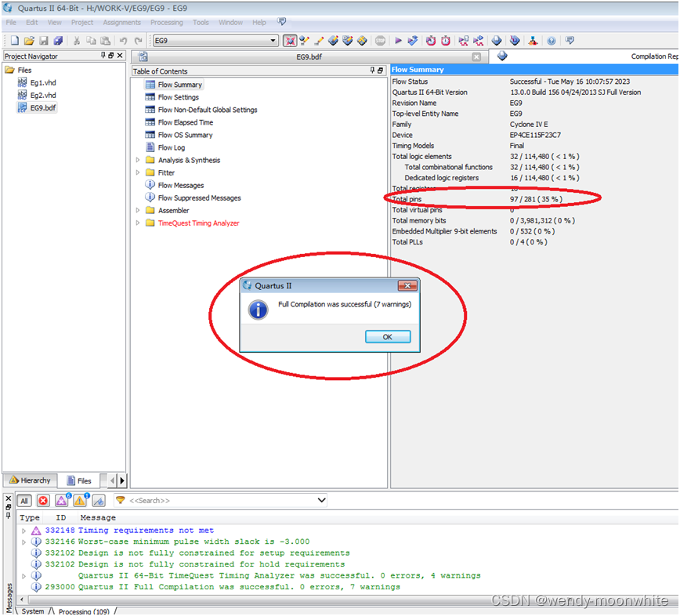Image resolution: width=680 pixels, height=616 pixels.
Task: Pin the Project Navigator panel
Action: pos(103,56)
